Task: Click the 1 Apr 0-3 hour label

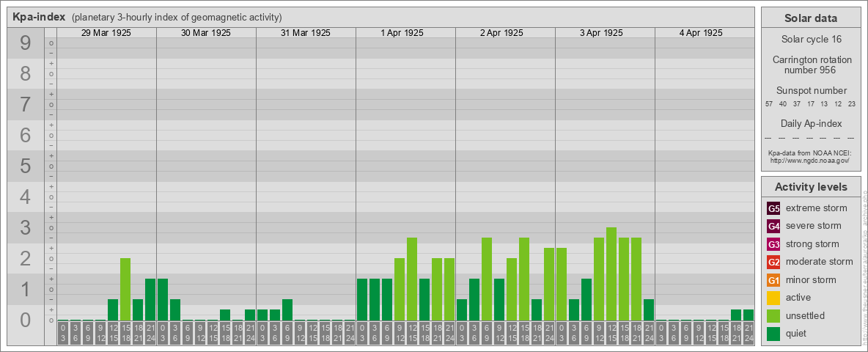Action: pos(362,334)
